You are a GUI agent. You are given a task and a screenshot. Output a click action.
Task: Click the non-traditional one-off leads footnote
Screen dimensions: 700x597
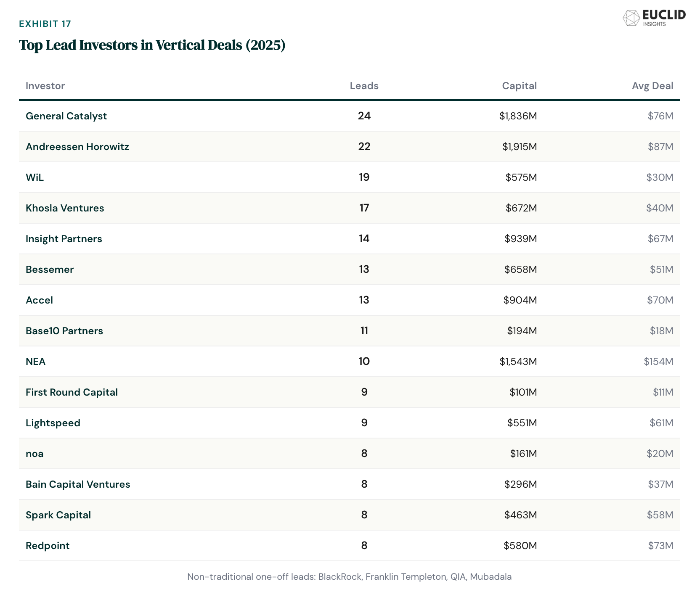point(350,577)
